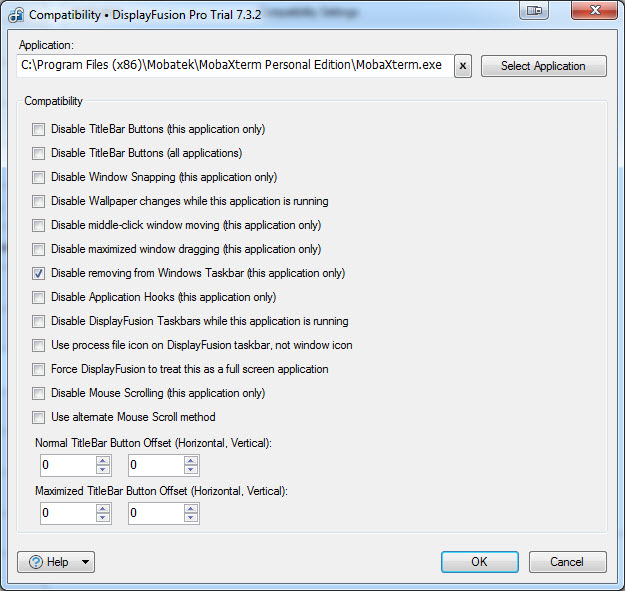Uncheck Disable removing from Windows Taskbar
This screenshot has width=625, height=591.
coord(38,273)
